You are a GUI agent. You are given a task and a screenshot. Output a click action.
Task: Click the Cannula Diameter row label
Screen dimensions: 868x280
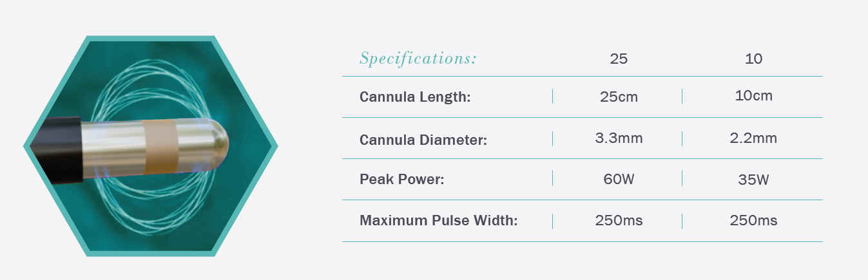click(x=423, y=138)
